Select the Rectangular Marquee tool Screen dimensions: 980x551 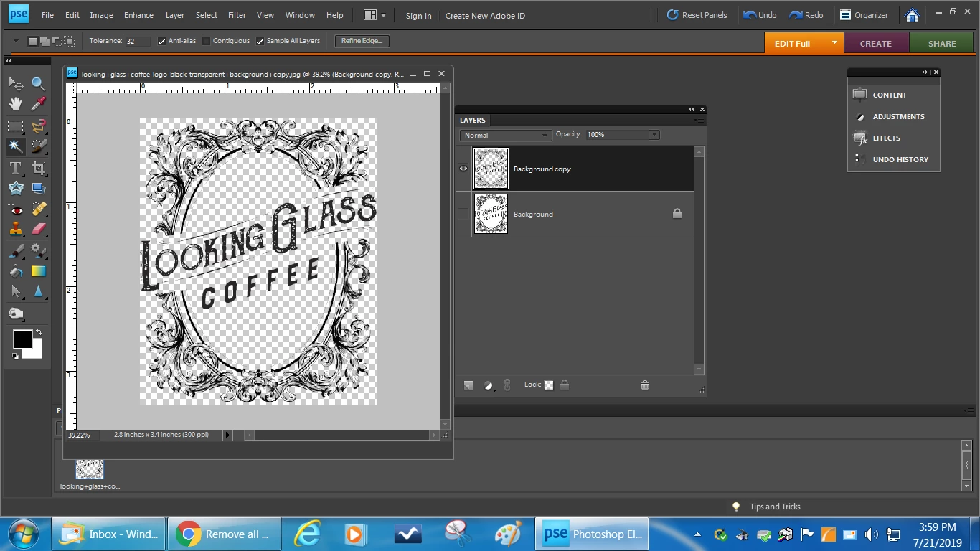pos(15,126)
